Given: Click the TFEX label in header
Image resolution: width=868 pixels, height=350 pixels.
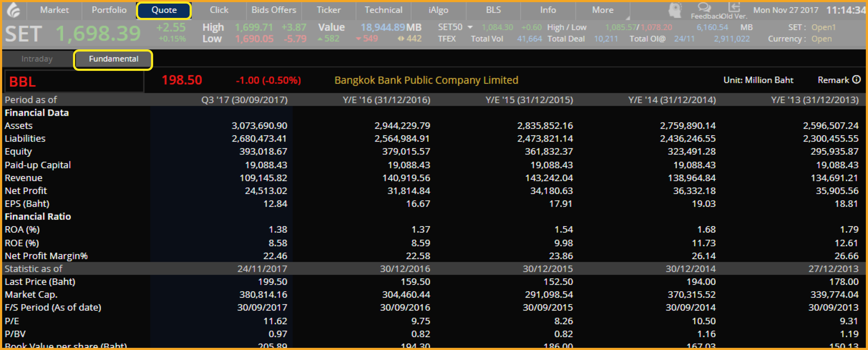Looking at the screenshot, I should pyautogui.click(x=447, y=39).
